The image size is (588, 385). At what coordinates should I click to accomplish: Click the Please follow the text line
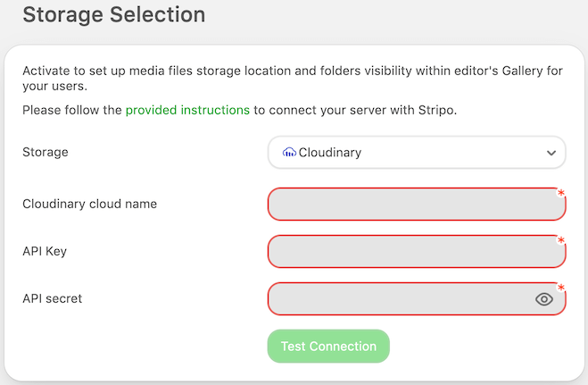coord(71,111)
